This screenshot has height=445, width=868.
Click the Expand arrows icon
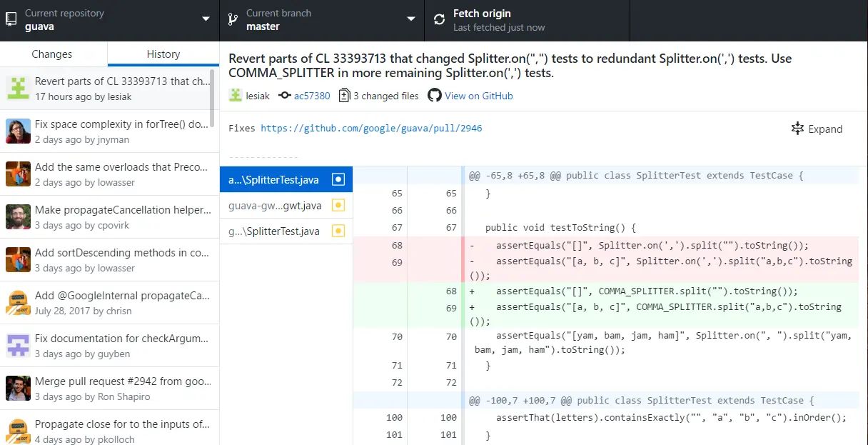(x=797, y=129)
